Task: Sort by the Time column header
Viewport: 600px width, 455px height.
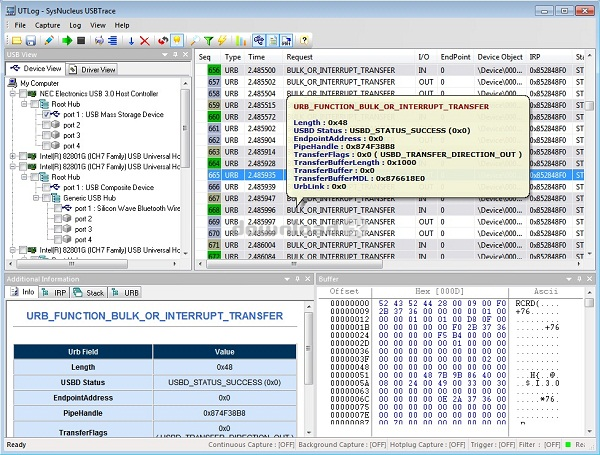Action: click(x=264, y=57)
